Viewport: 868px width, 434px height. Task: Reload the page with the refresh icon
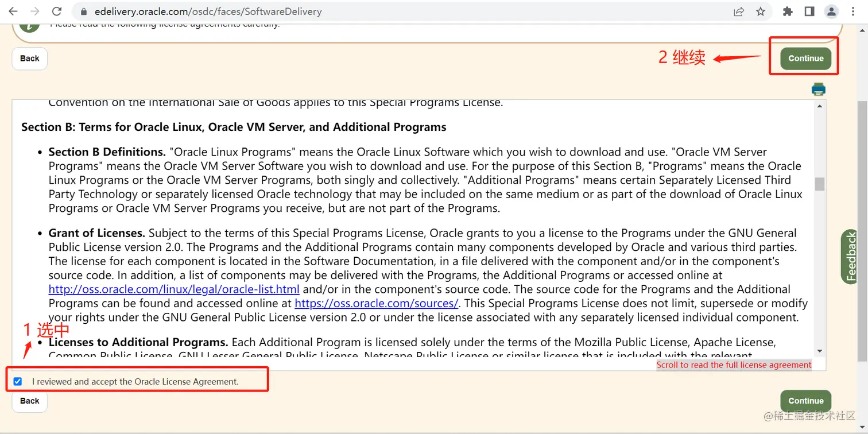click(56, 11)
